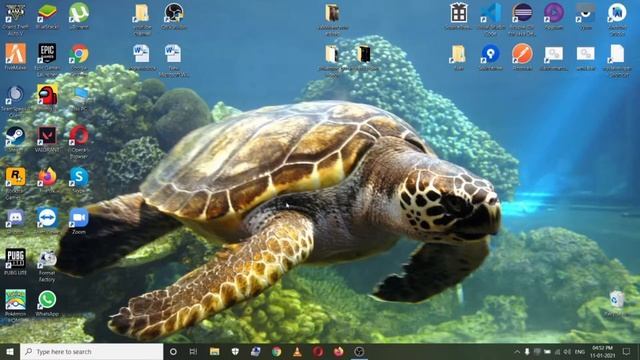Image resolution: width=640 pixels, height=360 pixels.
Task: Launch BlueStacks from the desktop
Action: [47, 16]
